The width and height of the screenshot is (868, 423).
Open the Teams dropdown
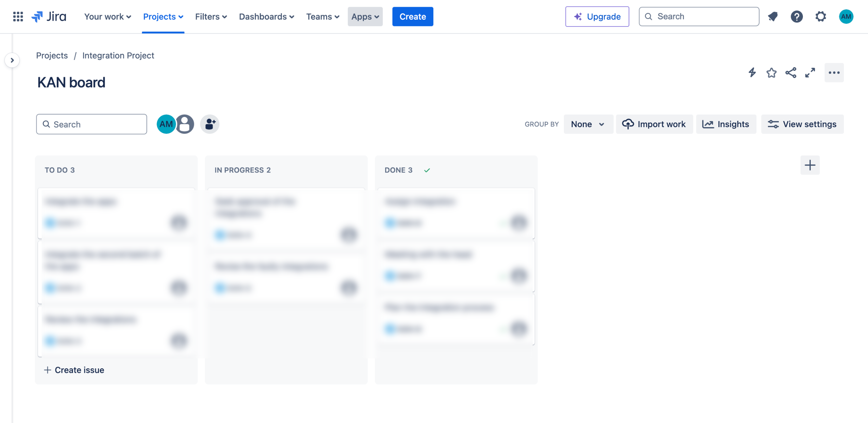point(322,16)
